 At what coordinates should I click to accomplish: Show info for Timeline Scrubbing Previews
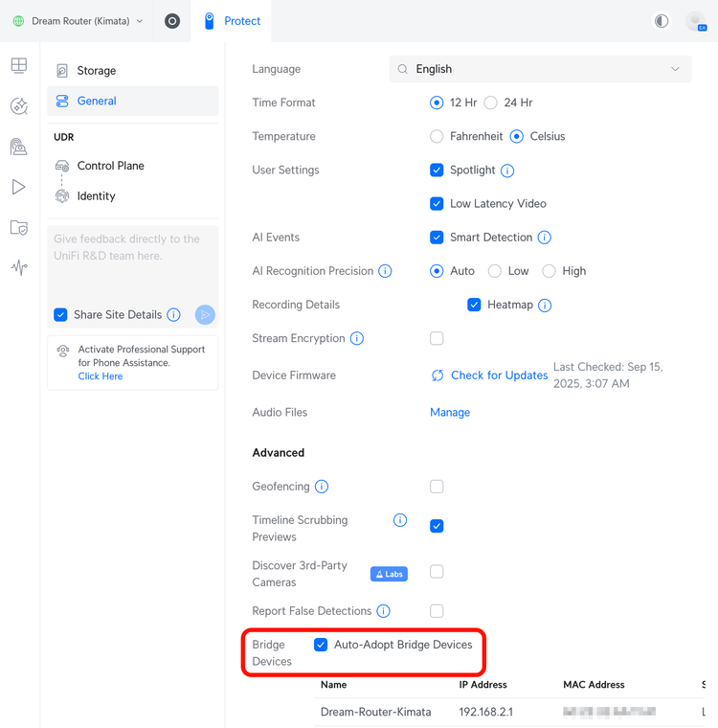point(400,520)
